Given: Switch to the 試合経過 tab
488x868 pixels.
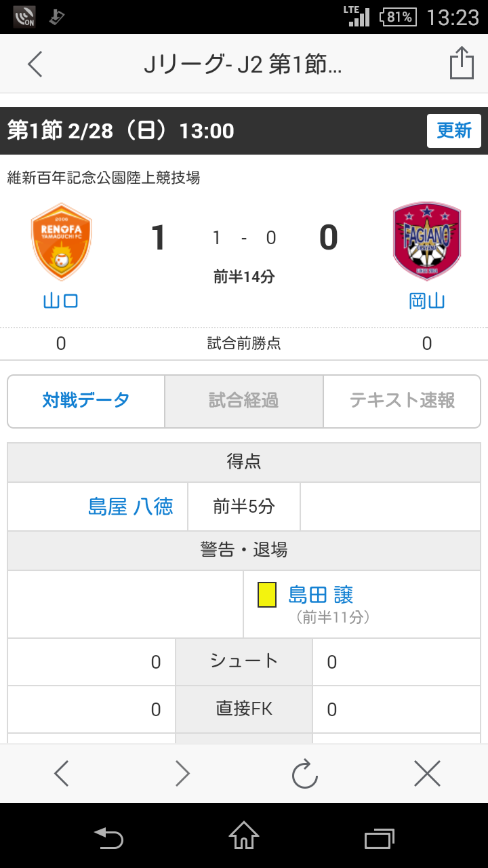Looking at the screenshot, I should tap(244, 401).
